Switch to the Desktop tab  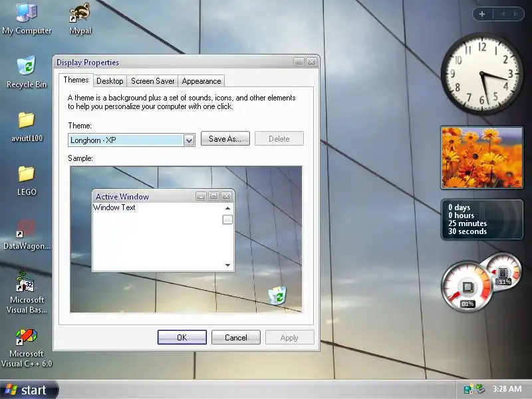point(110,81)
